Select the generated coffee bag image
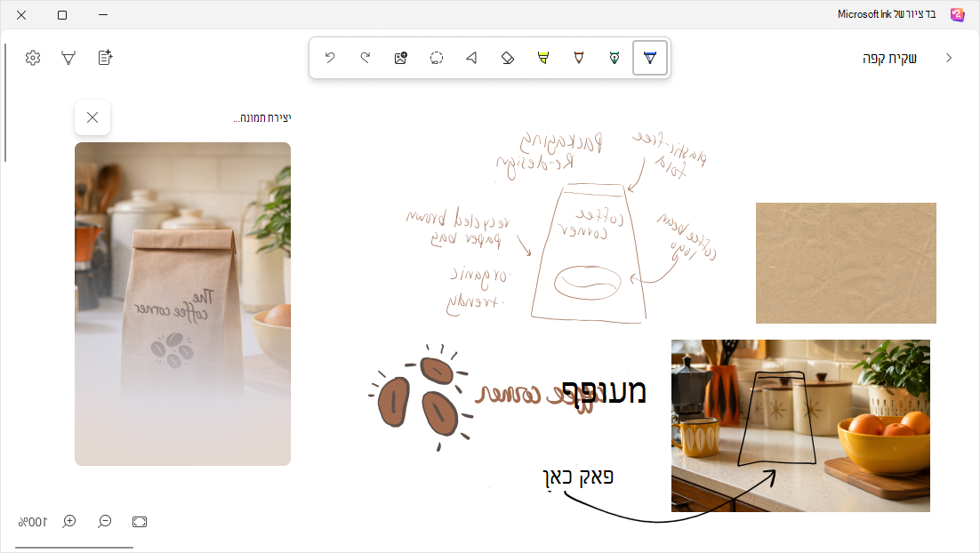Screen dimensions: 980x553 [182, 304]
